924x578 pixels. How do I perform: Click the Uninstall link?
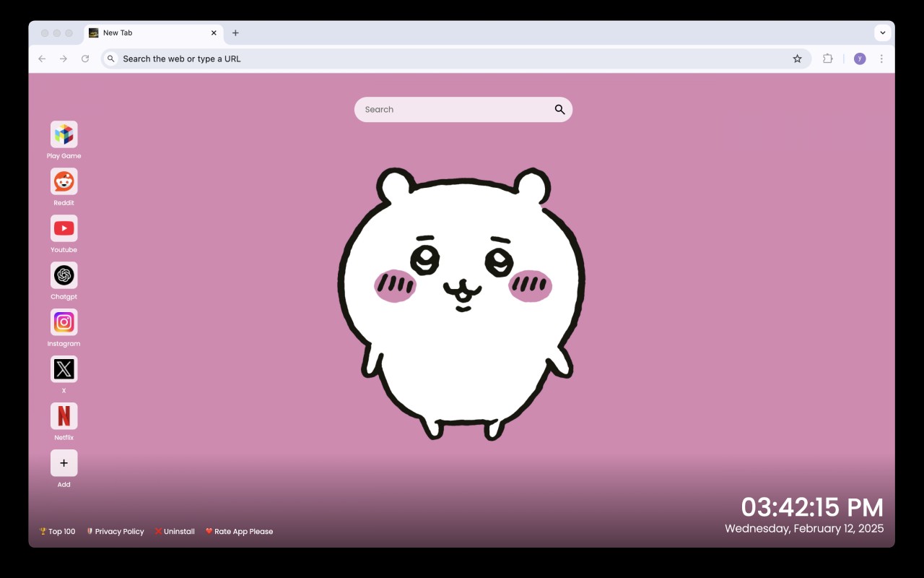175,531
